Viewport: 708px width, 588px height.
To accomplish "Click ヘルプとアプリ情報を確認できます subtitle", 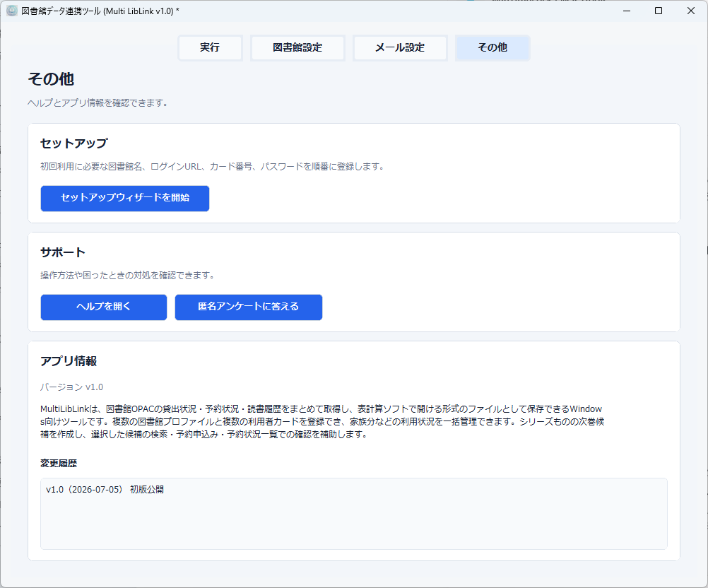I will (x=98, y=103).
